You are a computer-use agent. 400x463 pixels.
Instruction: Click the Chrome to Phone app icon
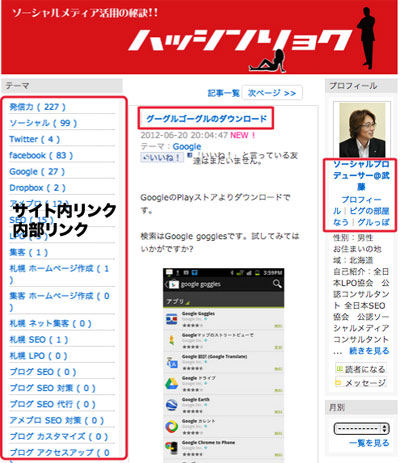172,448
